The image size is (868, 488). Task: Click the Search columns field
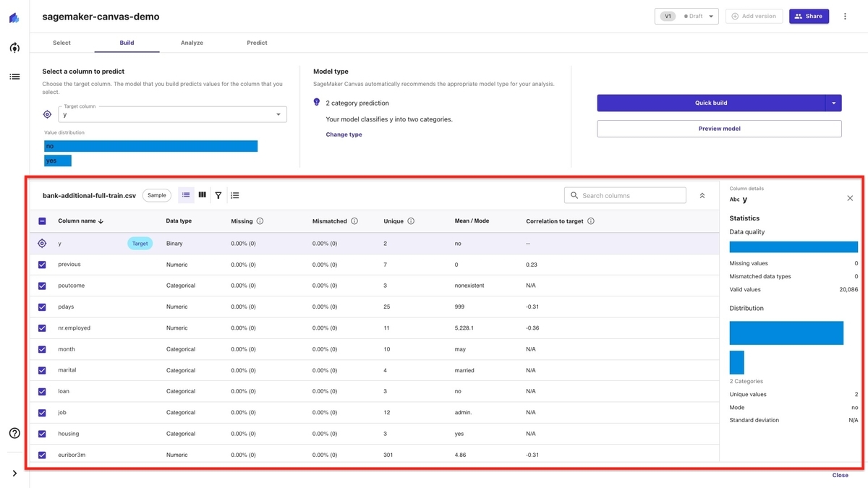click(x=625, y=195)
